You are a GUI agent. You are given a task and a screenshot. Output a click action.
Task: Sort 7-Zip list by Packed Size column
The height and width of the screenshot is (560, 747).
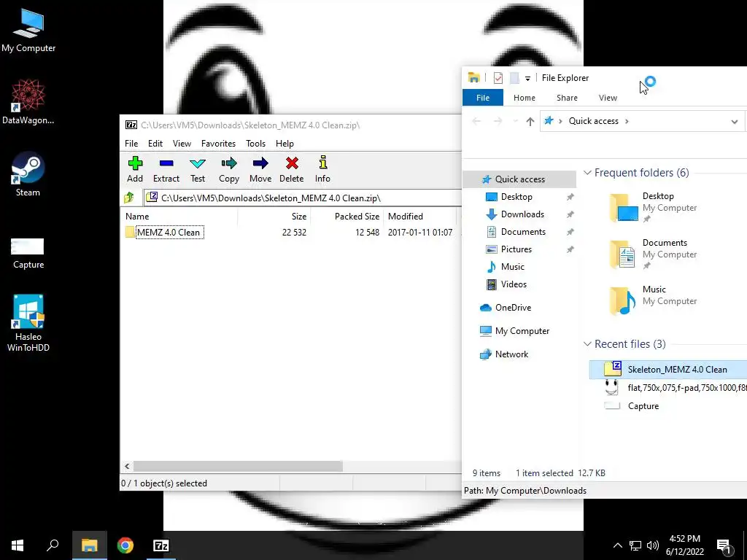347,216
